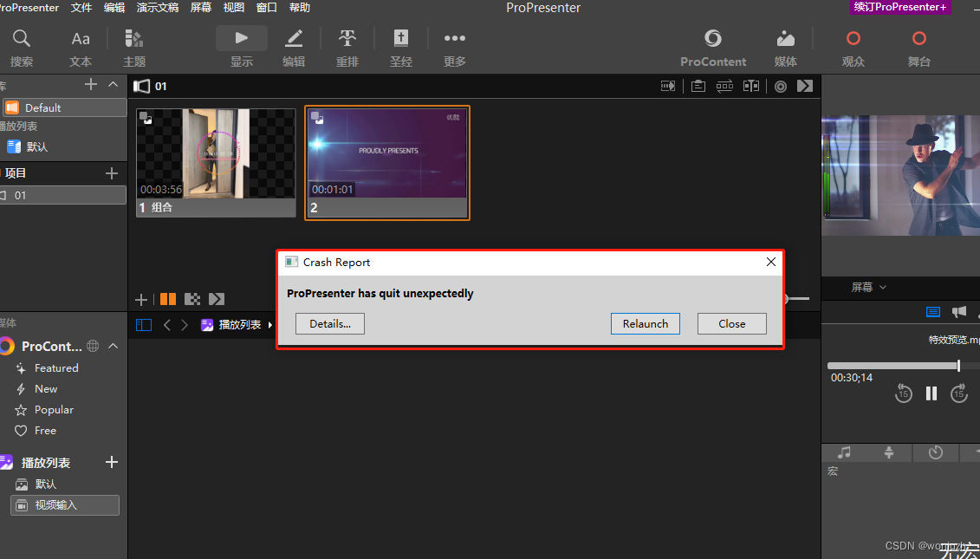Switch to 显示 show mode
Image resolution: width=980 pixels, height=559 pixels.
(x=242, y=48)
